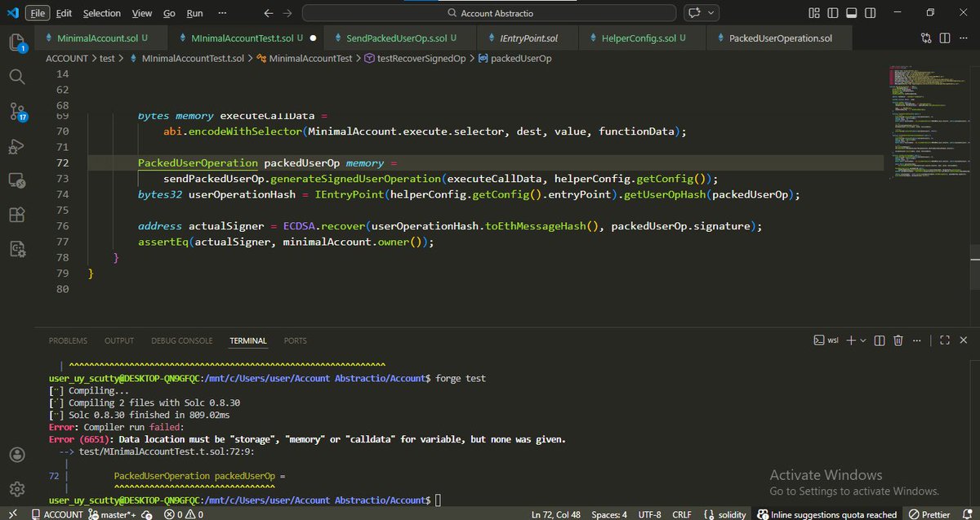
Task: Open the Selection menu
Action: [x=102, y=13]
